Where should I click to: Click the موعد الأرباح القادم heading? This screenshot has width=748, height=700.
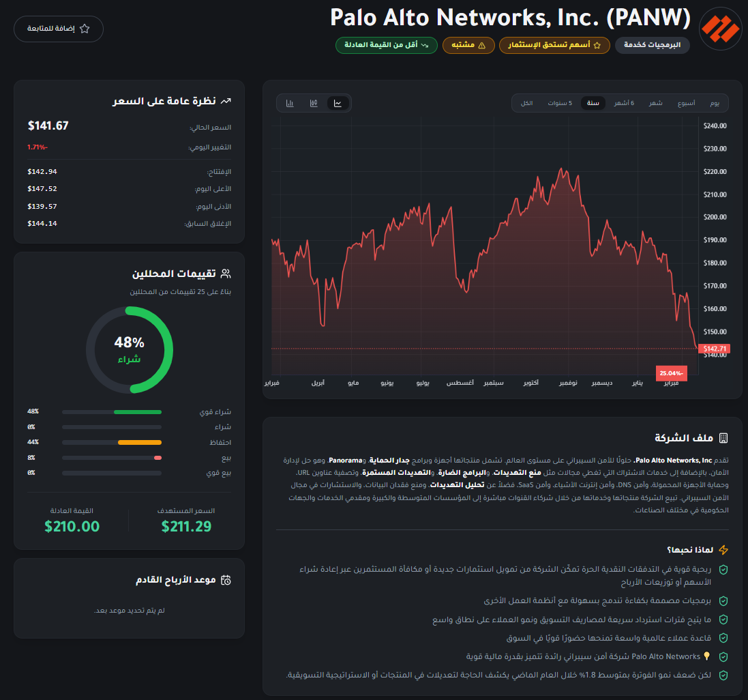[175, 580]
